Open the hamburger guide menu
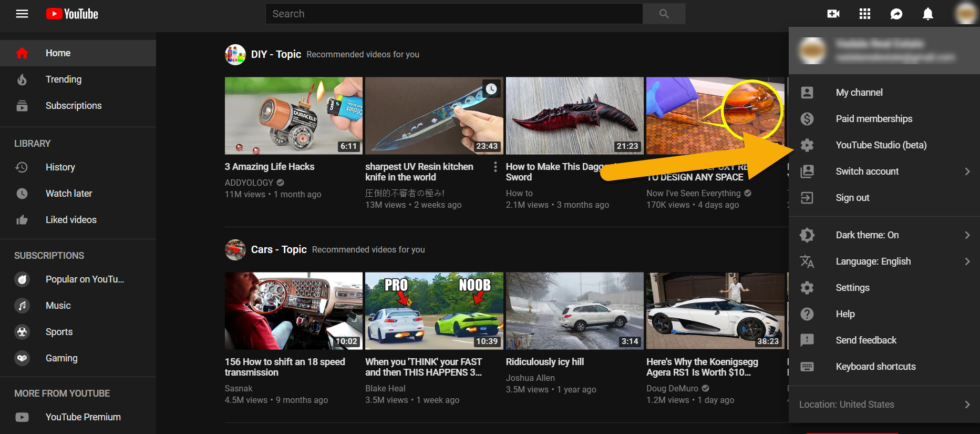Image resolution: width=980 pixels, height=434 pixels. tap(22, 14)
